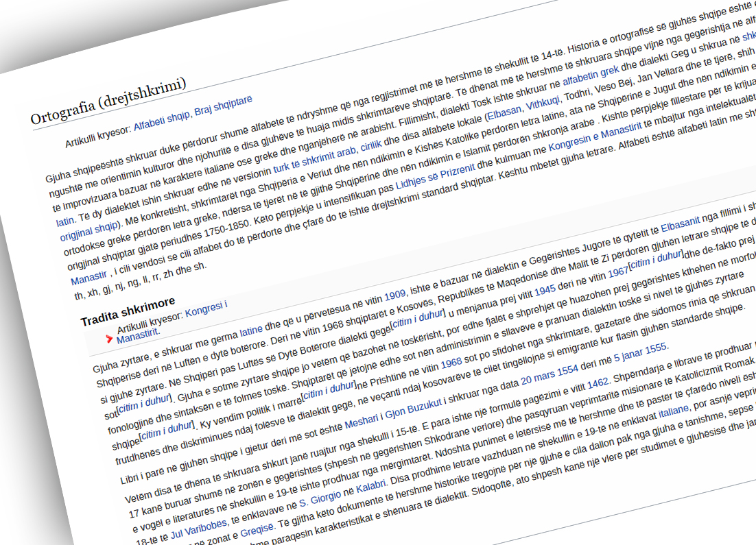This screenshot has height=545, width=756.
Task: Open the 'turk të shkrimit arab' link
Action: pyautogui.click(x=314, y=160)
